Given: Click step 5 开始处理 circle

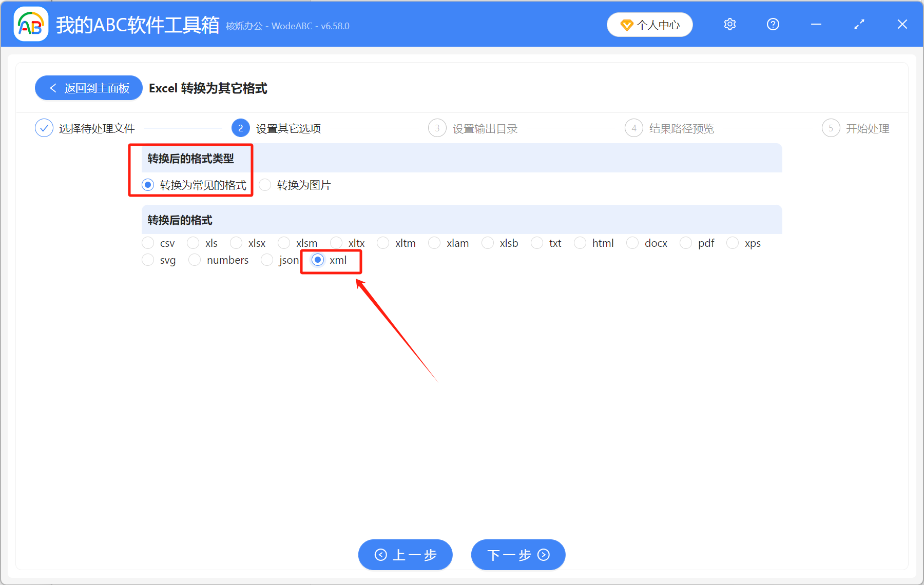Looking at the screenshot, I should point(831,128).
